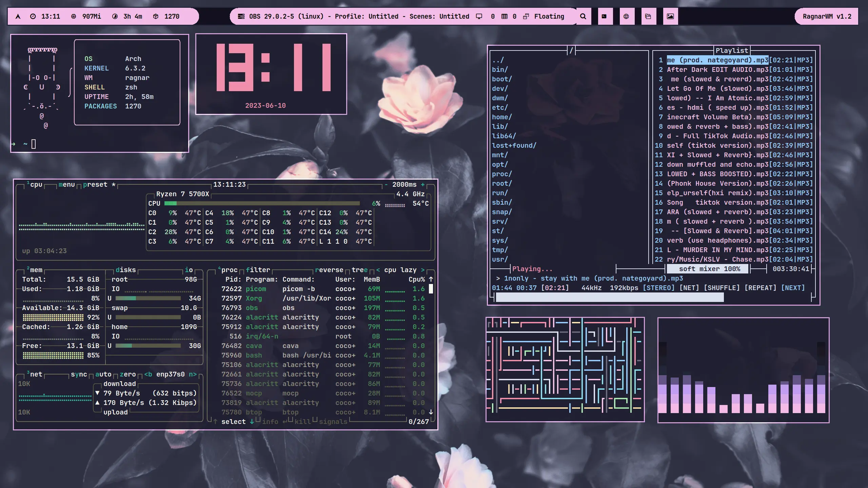Launch the web browser globe icon

626,16
